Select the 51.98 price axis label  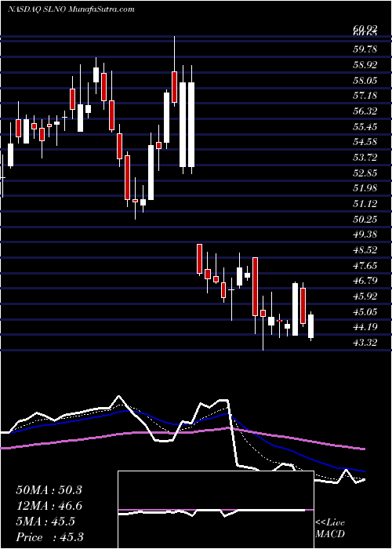pyautogui.click(x=365, y=188)
